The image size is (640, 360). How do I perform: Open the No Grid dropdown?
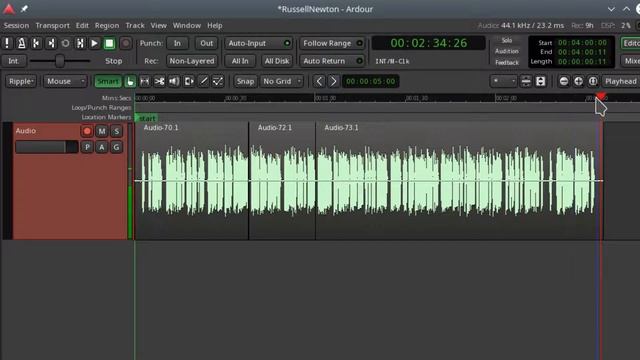click(282, 81)
